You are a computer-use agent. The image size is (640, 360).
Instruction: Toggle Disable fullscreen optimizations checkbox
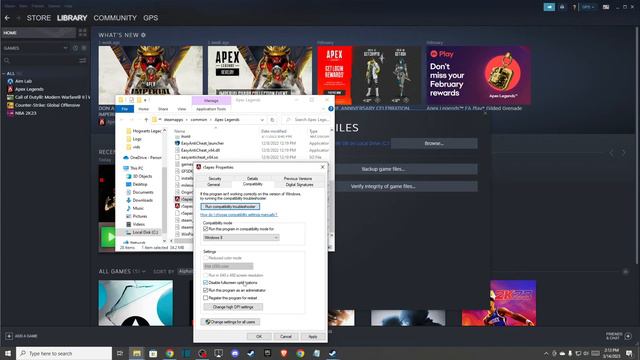206,282
